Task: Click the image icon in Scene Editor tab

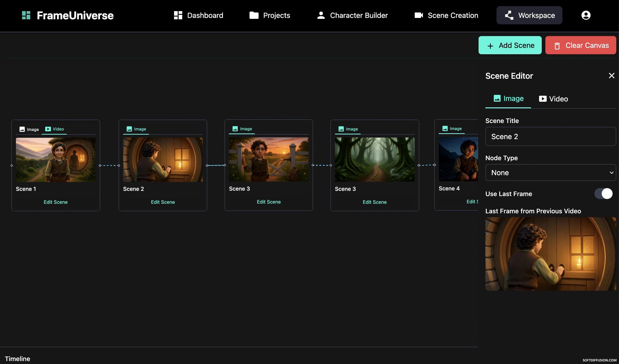Action: pos(497,98)
